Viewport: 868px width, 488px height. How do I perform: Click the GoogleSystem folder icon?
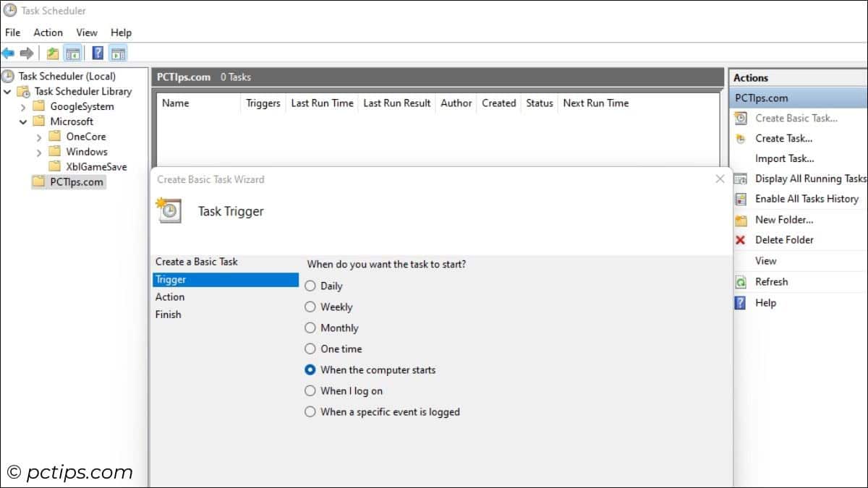point(39,106)
